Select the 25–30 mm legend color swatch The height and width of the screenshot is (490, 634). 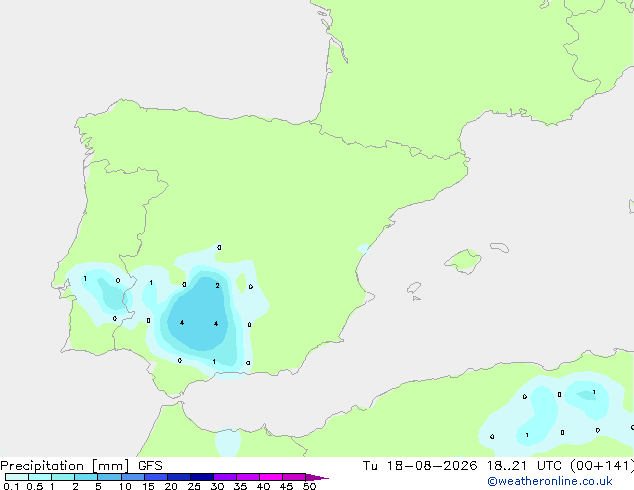pyautogui.click(x=202, y=477)
